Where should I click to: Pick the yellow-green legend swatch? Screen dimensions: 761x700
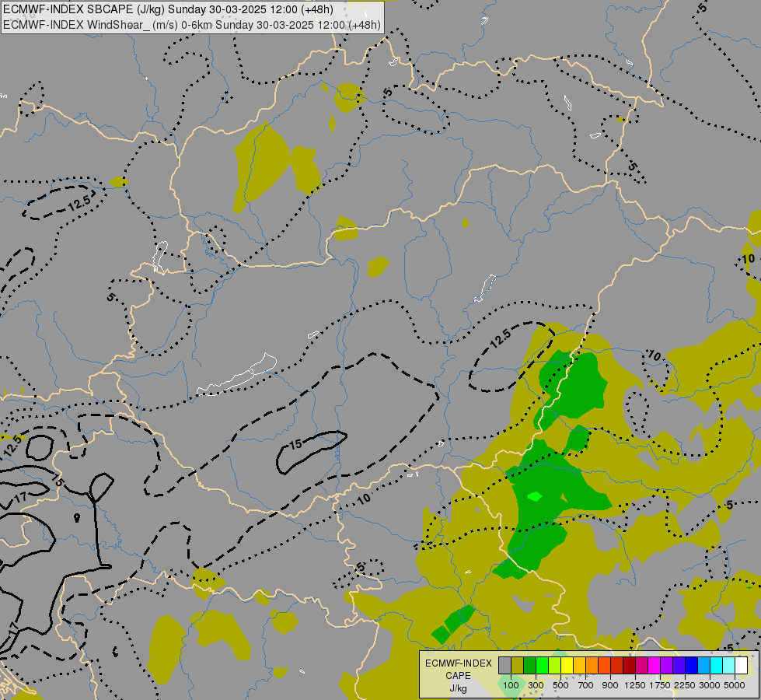555,666
